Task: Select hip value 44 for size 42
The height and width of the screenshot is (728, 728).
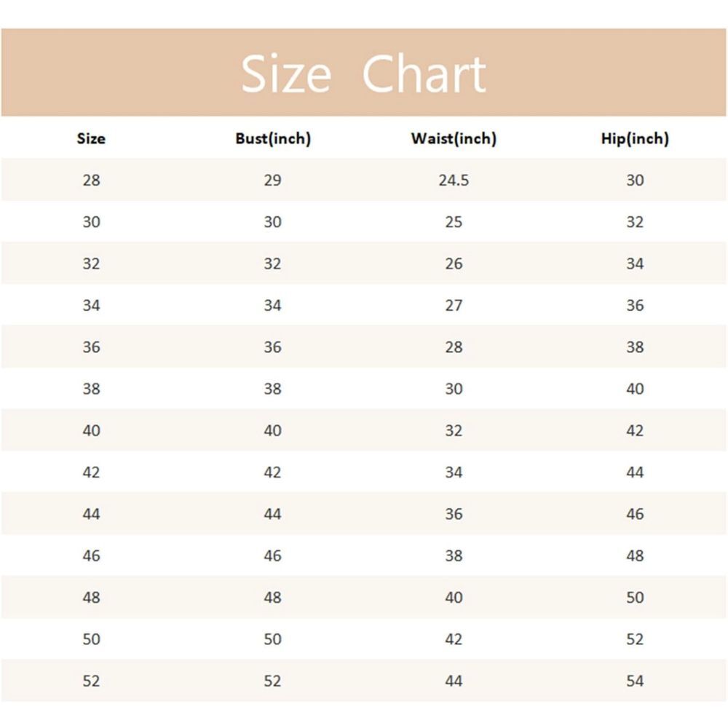Action: pos(635,472)
